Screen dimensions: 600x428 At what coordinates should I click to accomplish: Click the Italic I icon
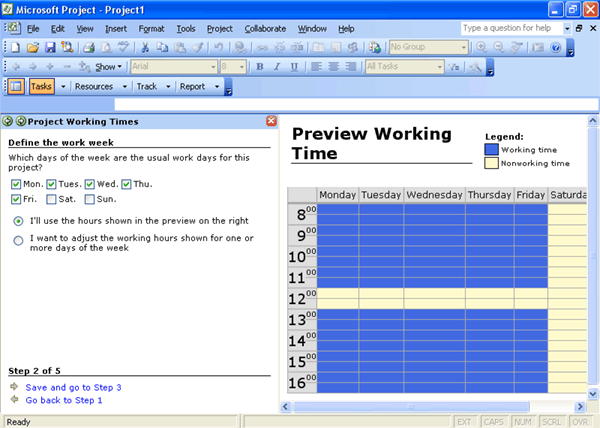click(277, 67)
